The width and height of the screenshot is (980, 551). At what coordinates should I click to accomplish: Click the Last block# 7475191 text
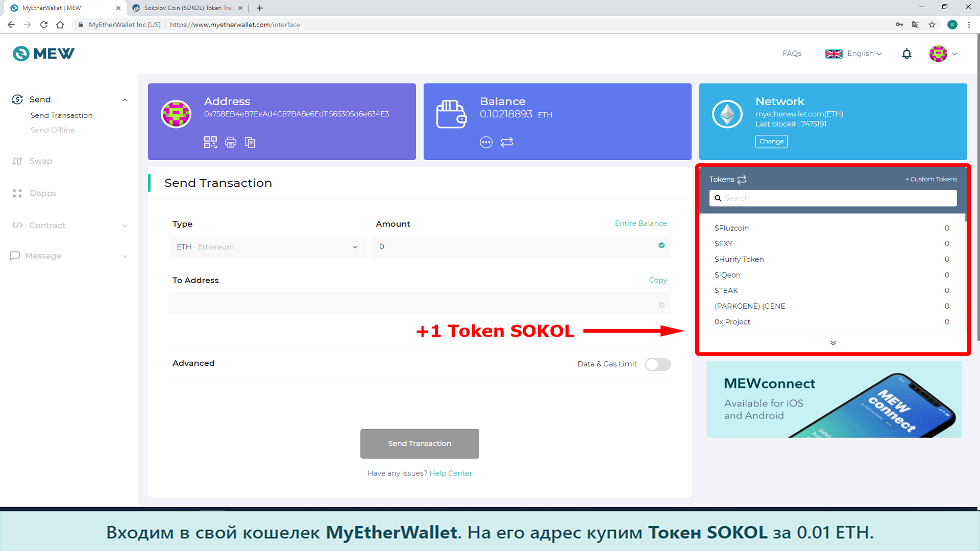click(x=791, y=124)
